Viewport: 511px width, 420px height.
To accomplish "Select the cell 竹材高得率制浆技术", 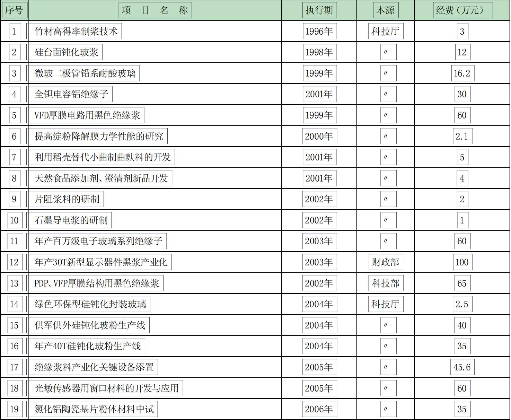I will tap(74, 31).
